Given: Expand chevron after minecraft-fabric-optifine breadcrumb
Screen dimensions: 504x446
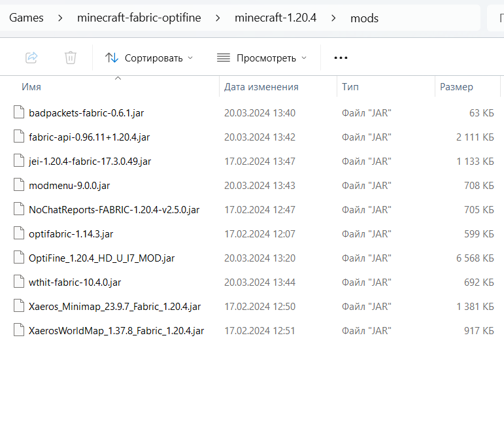Looking at the screenshot, I should point(218,18).
